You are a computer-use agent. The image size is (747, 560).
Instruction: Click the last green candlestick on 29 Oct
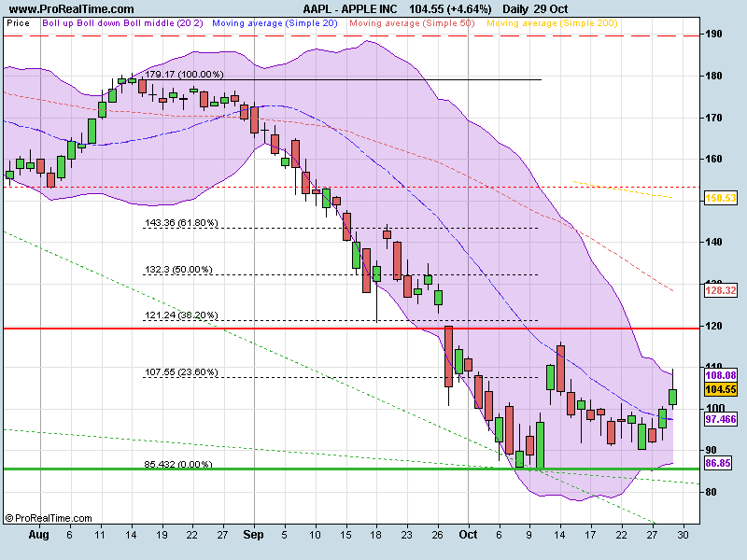[x=672, y=397]
